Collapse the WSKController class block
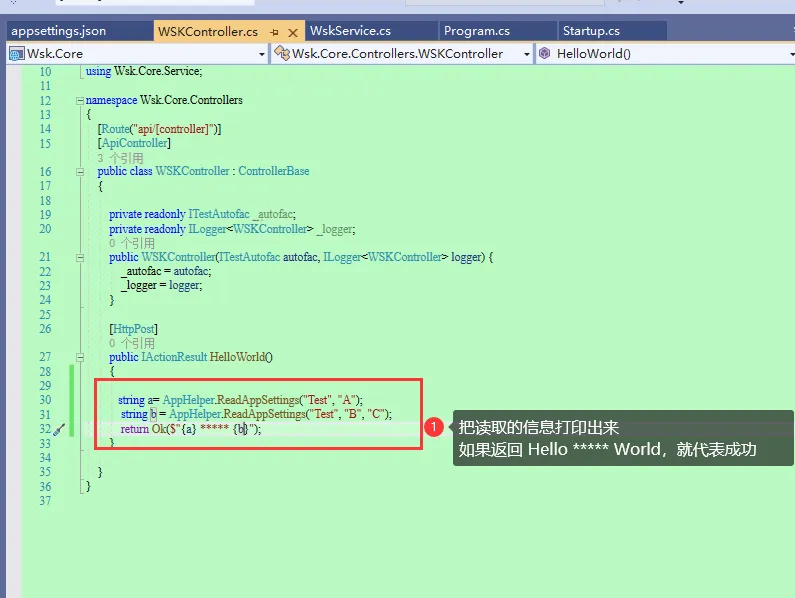Screen dimensions: 795x598 [80, 172]
